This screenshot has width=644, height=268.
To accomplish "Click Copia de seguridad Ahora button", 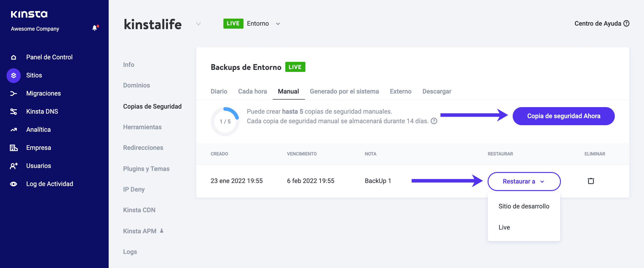I will [x=563, y=116].
